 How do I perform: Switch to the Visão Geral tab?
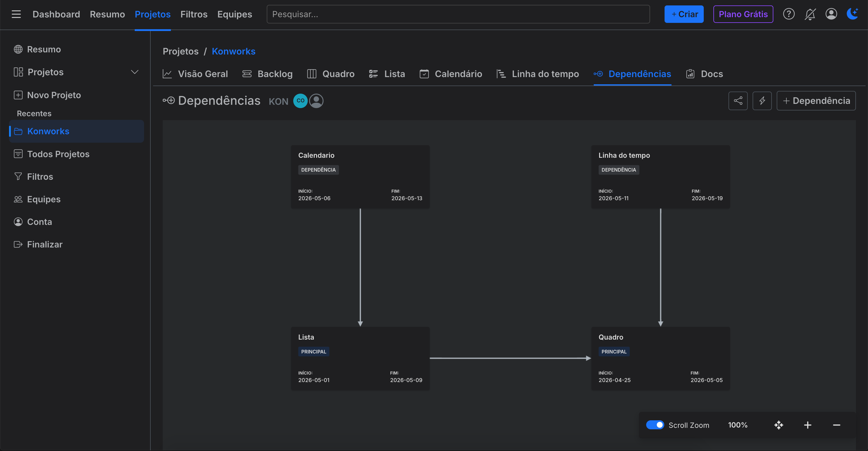tap(195, 74)
